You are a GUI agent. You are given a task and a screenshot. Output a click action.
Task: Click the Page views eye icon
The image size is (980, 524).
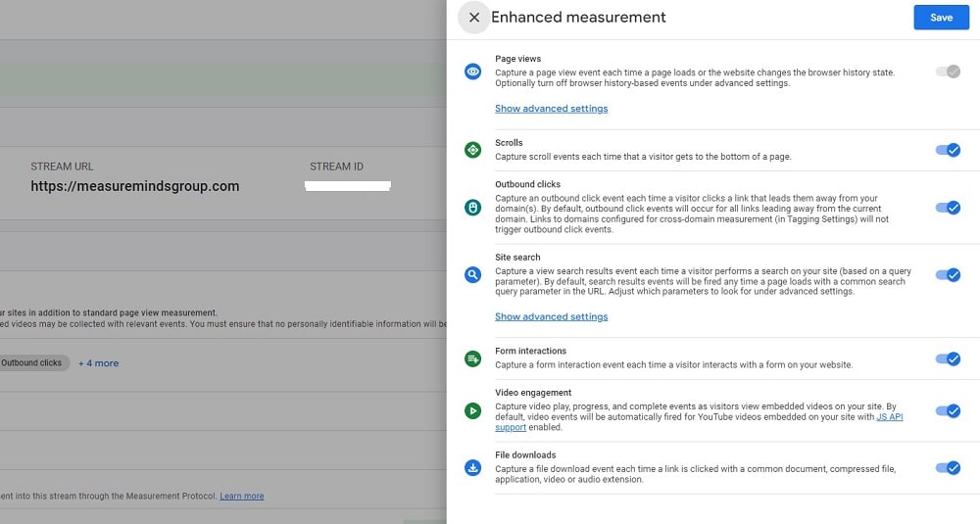coord(473,71)
